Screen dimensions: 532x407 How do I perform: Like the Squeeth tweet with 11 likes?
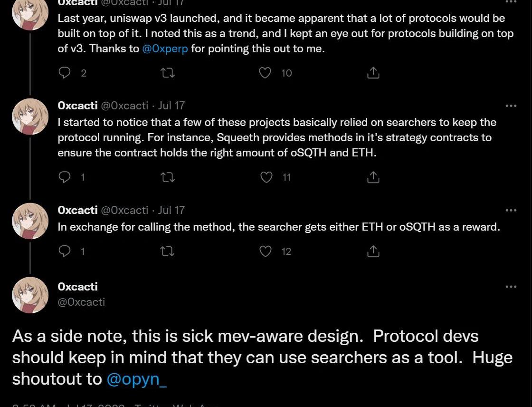[267, 177]
